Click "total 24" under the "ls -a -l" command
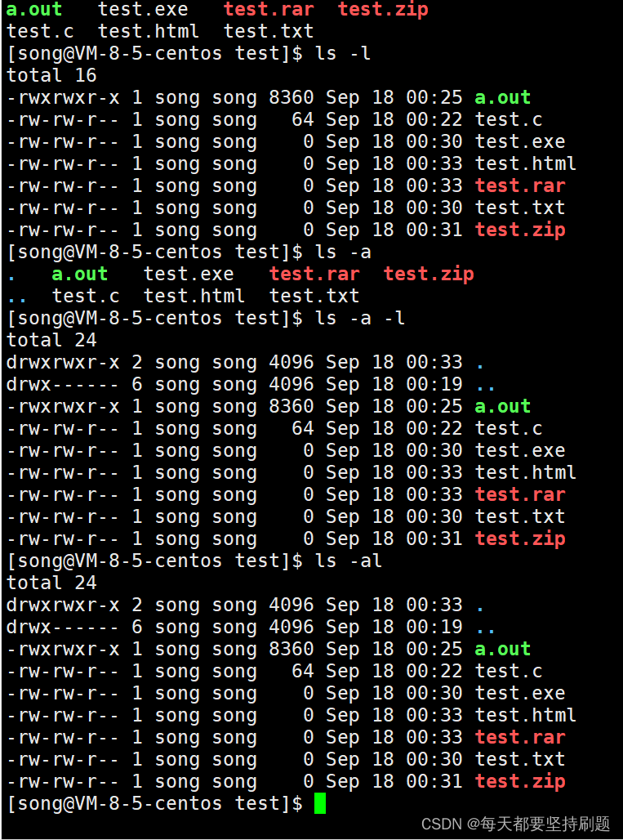This screenshot has width=623, height=840. [x=51, y=340]
